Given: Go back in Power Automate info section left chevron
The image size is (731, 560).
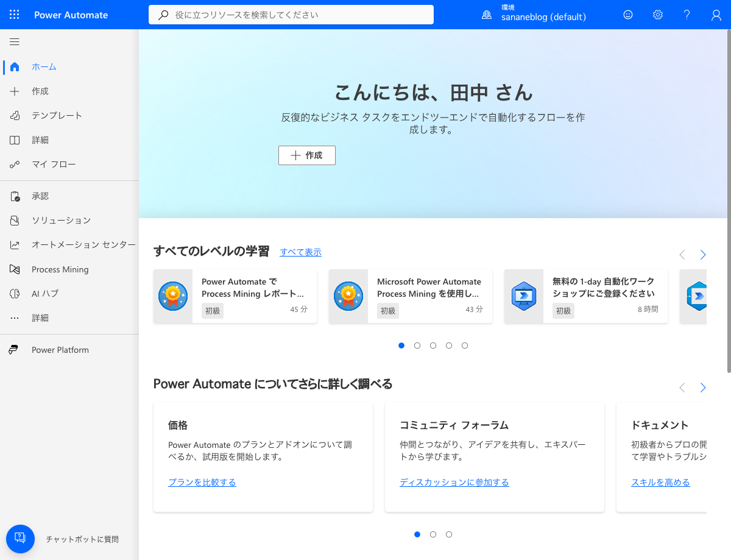Looking at the screenshot, I should [x=682, y=388].
